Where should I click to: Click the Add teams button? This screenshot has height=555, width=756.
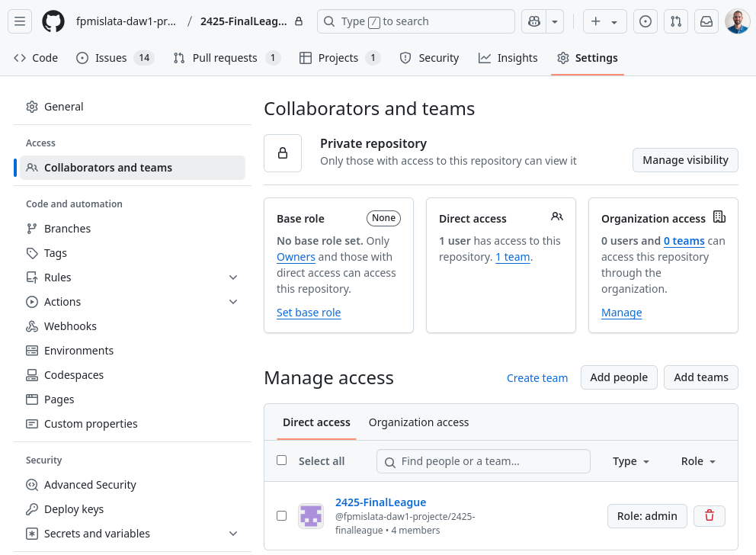[701, 377]
